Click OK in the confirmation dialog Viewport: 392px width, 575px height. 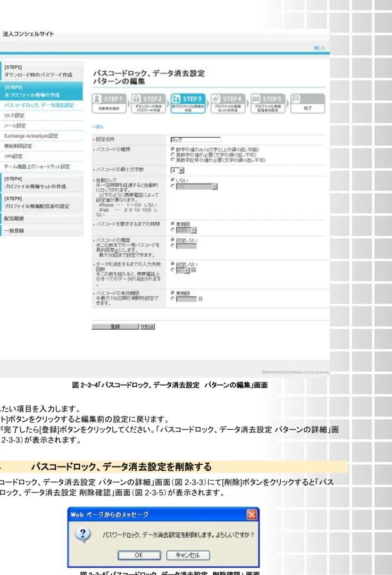(x=139, y=555)
